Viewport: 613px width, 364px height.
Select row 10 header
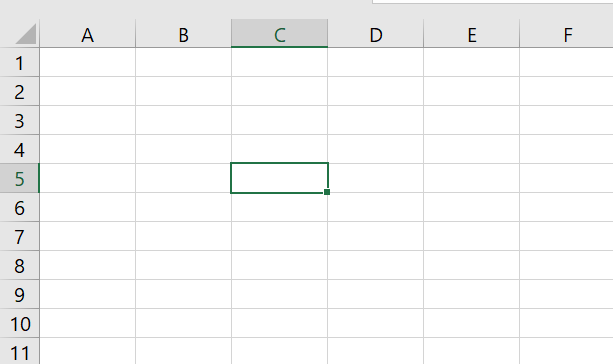point(20,323)
